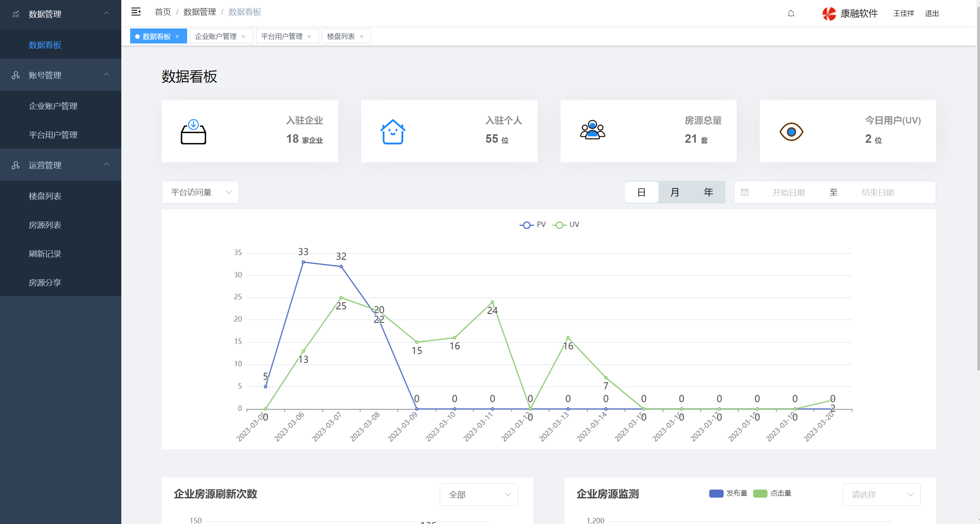Close the 楼盘列表 tab
Viewport: 980px width, 524px height.
(x=362, y=37)
